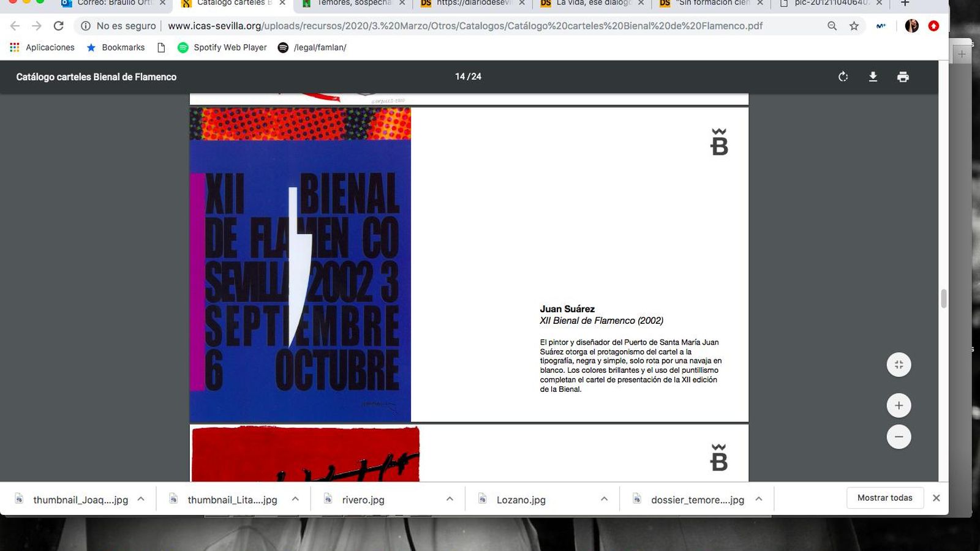Zoom in on the PDF

[x=899, y=405]
